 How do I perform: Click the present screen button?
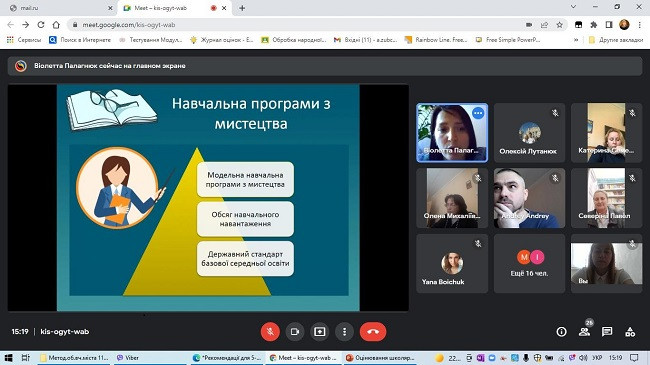320,331
